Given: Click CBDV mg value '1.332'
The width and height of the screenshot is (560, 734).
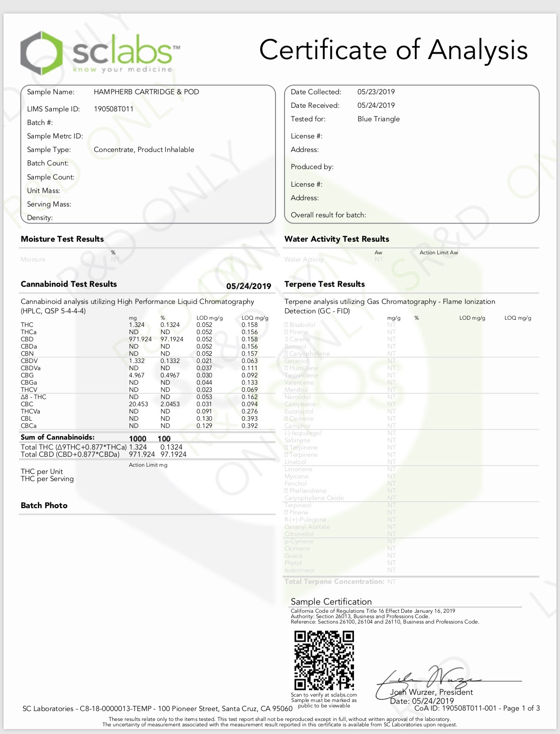Looking at the screenshot, I should [x=137, y=361].
